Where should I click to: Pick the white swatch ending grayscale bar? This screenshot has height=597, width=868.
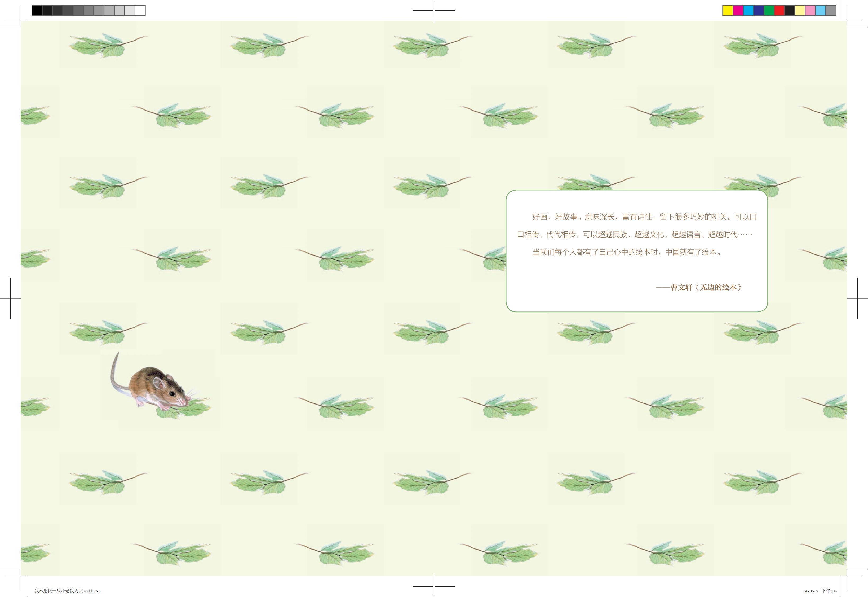[x=140, y=11]
